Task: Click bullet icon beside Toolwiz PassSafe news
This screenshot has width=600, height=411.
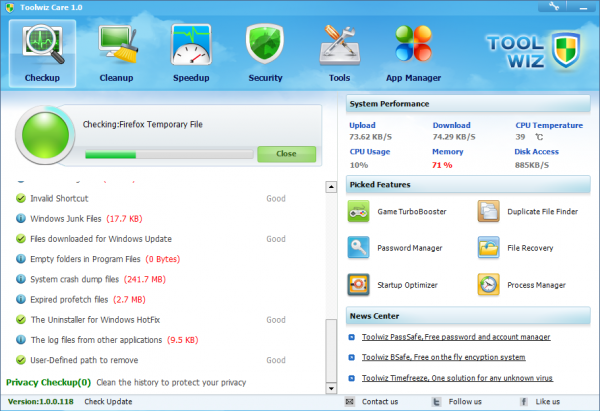Action: click(x=351, y=337)
